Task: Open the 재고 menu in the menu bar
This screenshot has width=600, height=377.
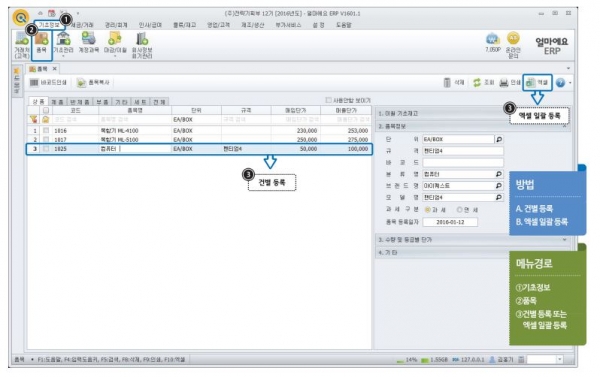Action: (x=184, y=25)
